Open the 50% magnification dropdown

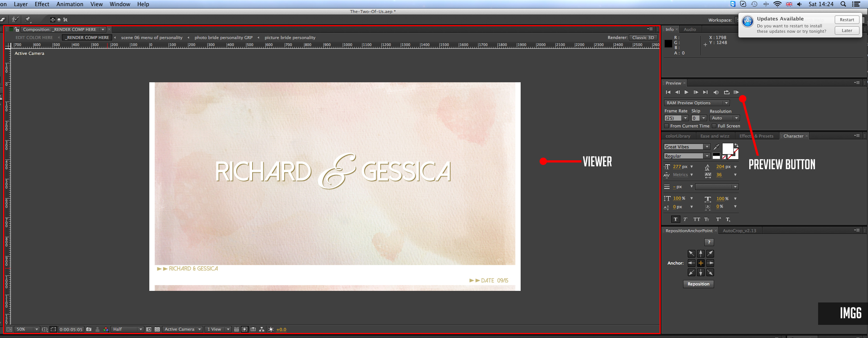click(27, 329)
